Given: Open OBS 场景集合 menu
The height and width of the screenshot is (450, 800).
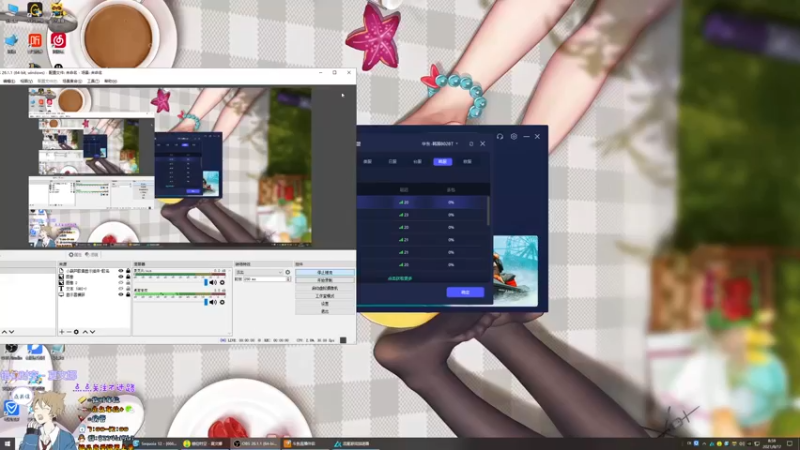Looking at the screenshot, I should [x=72, y=81].
